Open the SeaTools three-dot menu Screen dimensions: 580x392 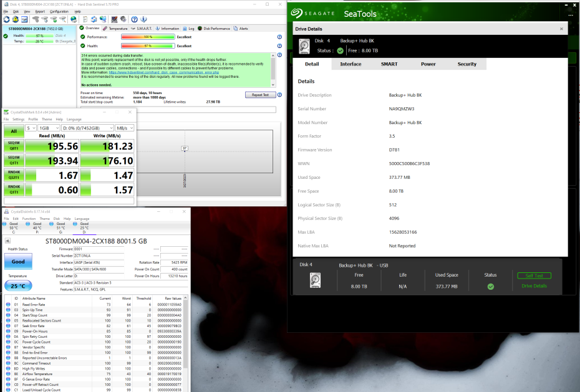click(571, 15)
